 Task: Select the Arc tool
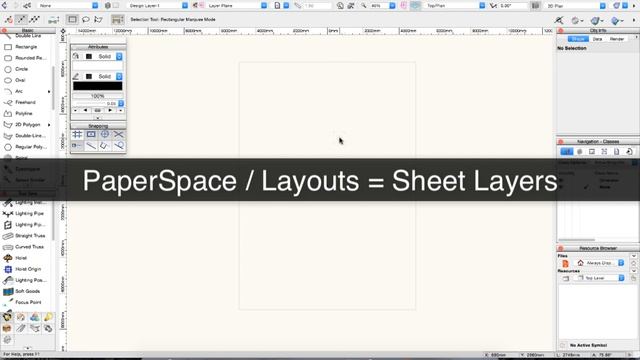tap(14, 91)
